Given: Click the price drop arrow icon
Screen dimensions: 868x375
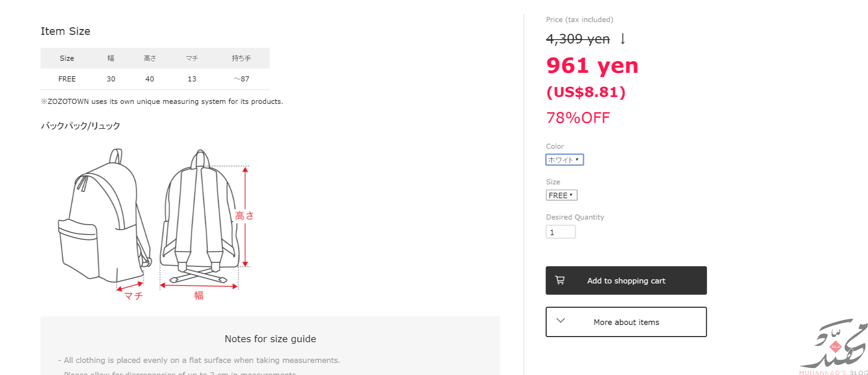Looking at the screenshot, I should pos(623,39).
